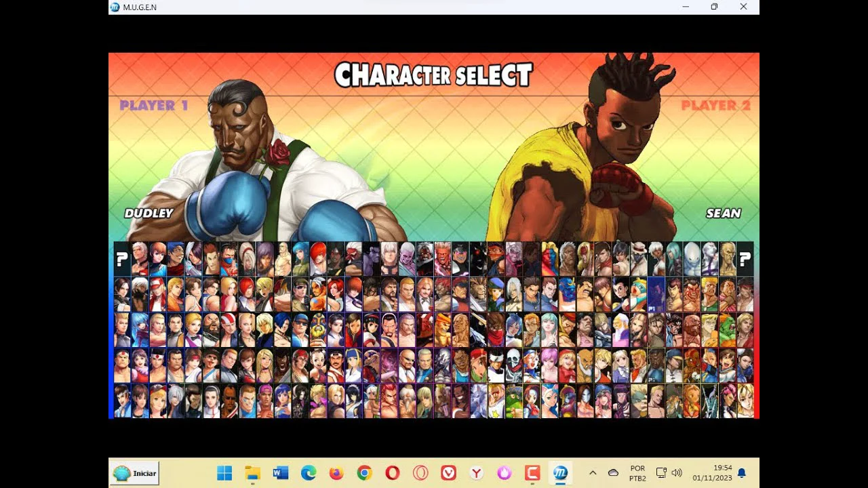Select R. Mika's masked wrestler portrait
Viewport: 868px width, 488px height.
(x=639, y=295)
